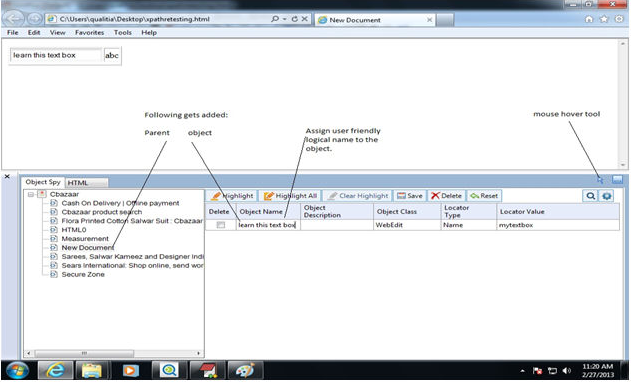Switch to the HTML tab
The image size is (631, 383).
click(x=78, y=183)
